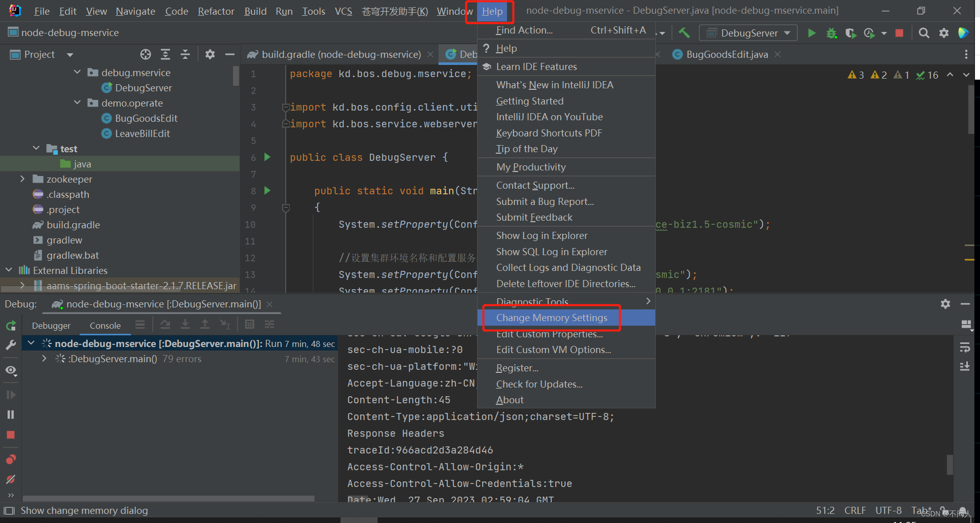Build the project with hammer icon

click(x=684, y=32)
